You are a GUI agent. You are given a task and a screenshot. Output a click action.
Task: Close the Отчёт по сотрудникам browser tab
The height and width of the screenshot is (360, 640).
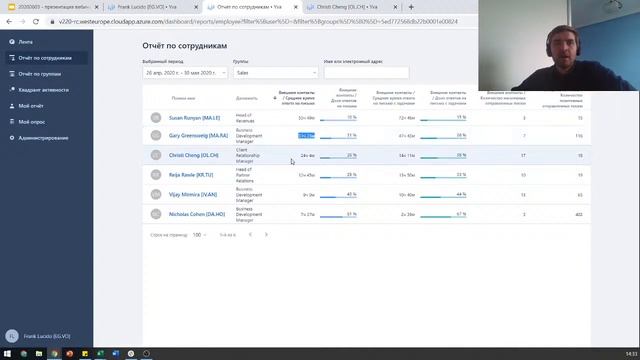(x=296, y=7)
